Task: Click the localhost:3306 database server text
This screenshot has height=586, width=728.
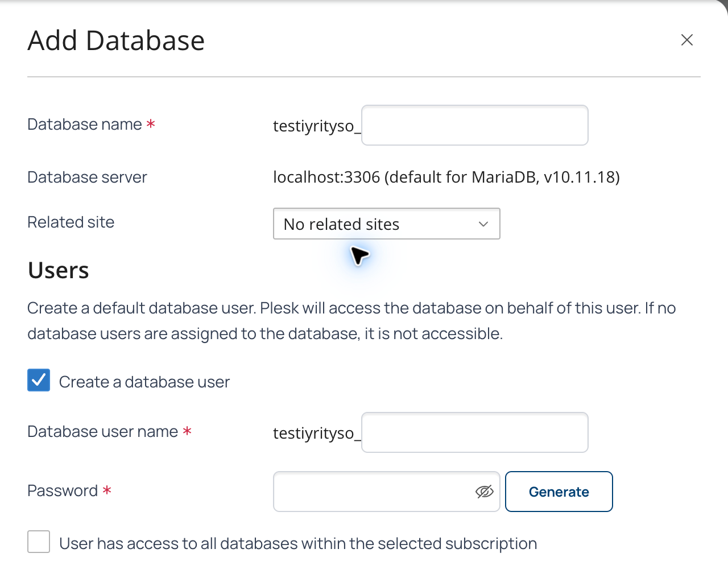Action: (446, 177)
